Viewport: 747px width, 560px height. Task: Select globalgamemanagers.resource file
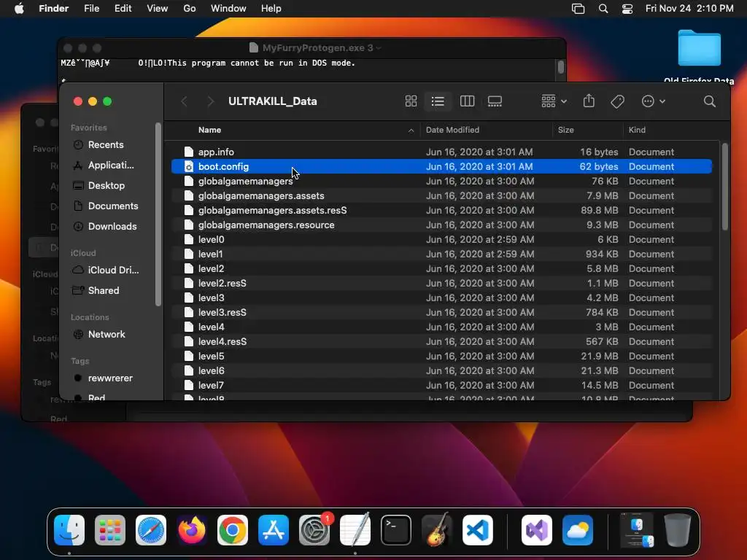pos(441,225)
